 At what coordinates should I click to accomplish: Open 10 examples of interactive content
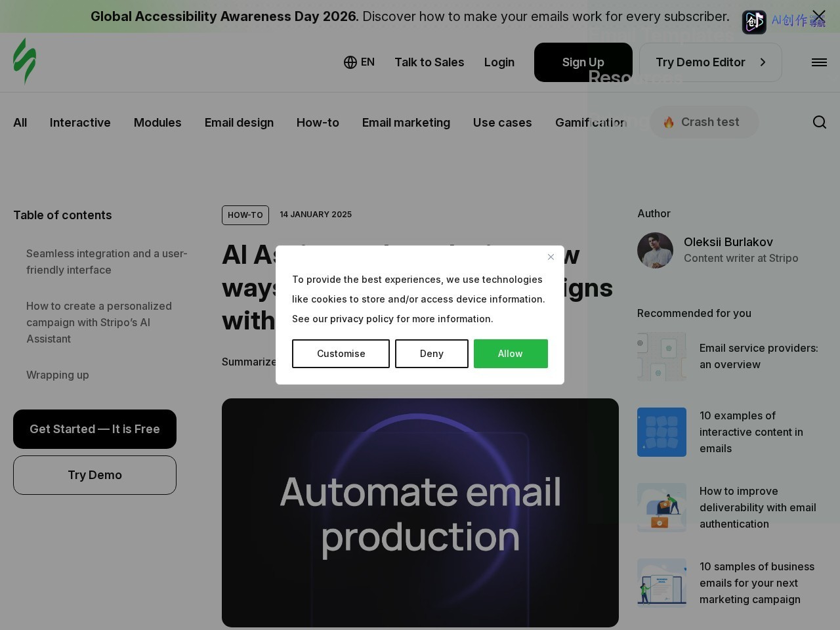coord(751,432)
